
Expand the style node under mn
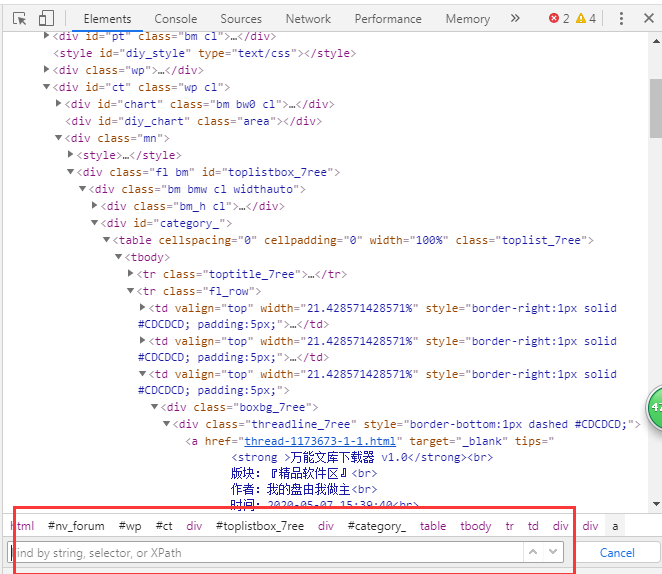71,154
